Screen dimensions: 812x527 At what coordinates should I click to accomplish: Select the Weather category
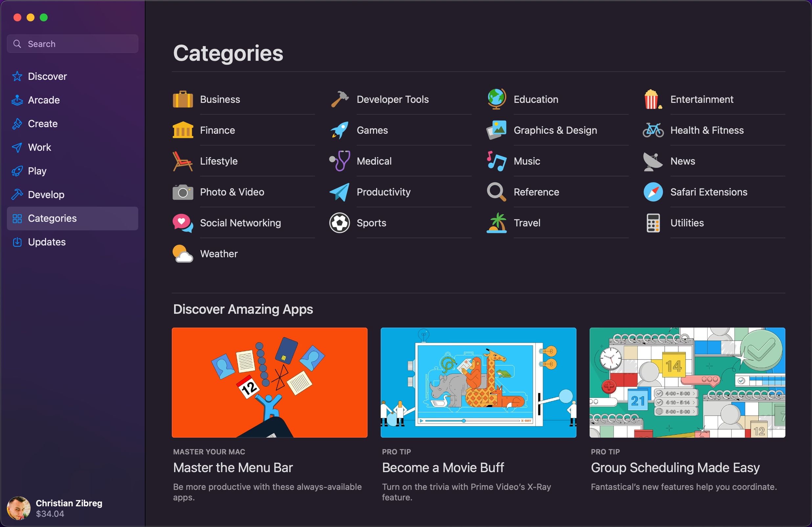[x=219, y=253]
